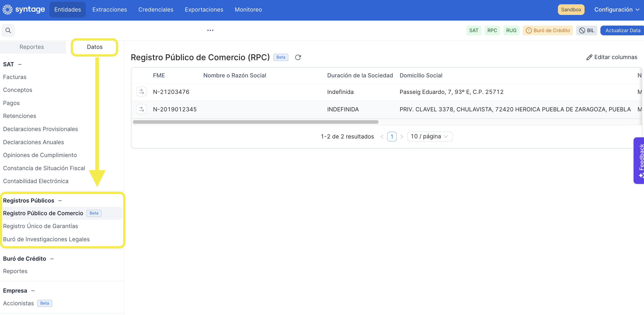Open Conceptos in the sidebar
This screenshot has height=315, width=644.
click(17, 90)
